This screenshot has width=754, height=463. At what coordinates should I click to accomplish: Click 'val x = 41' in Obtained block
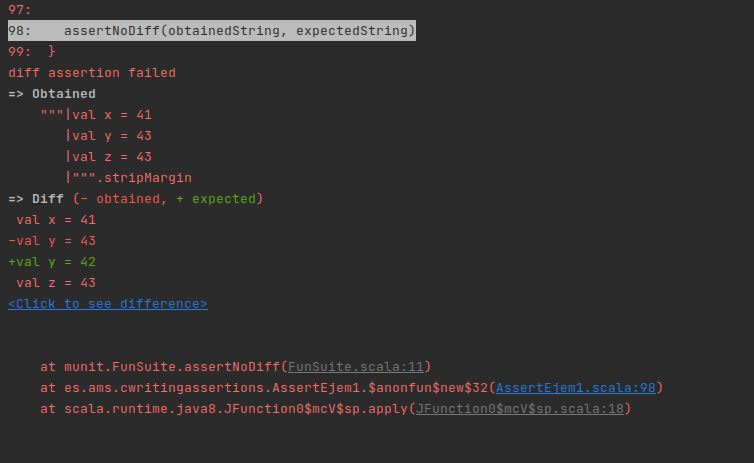[x=111, y=115]
